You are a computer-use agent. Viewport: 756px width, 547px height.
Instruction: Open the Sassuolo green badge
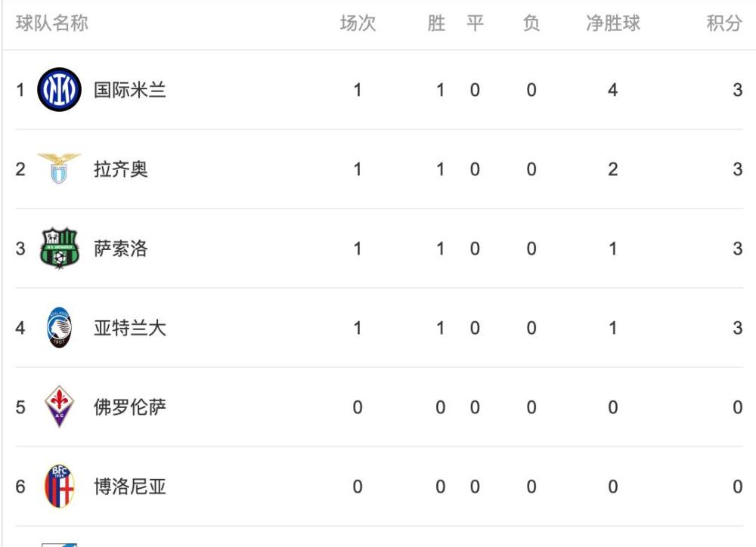(x=59, y=249)
